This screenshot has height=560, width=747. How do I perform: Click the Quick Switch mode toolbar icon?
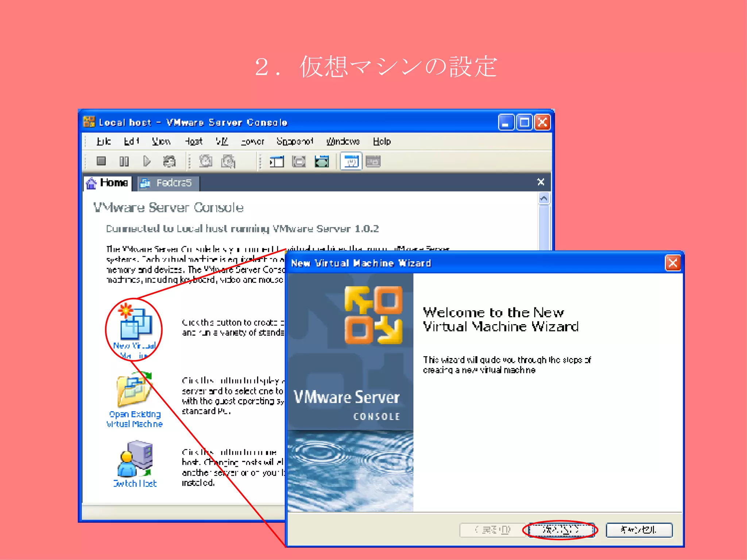coord(321,161)
